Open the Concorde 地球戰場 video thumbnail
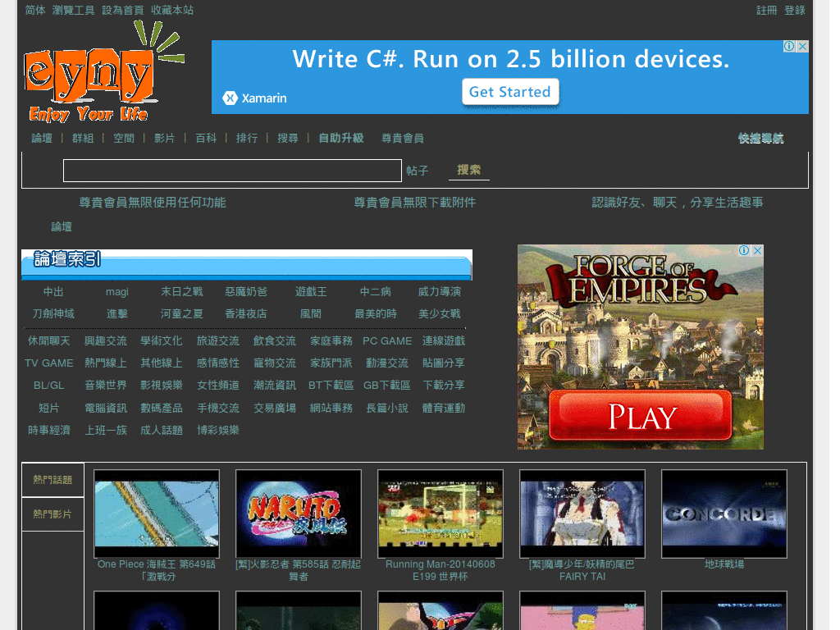Viewport: 840px width, 630px height. point(724,514)
